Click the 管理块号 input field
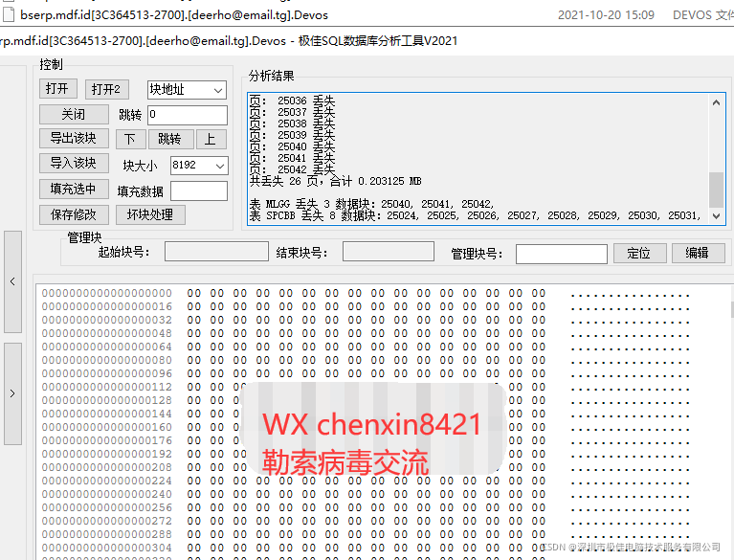The width and height of the screenshot is (734, 560). click(x=561, y=254)
